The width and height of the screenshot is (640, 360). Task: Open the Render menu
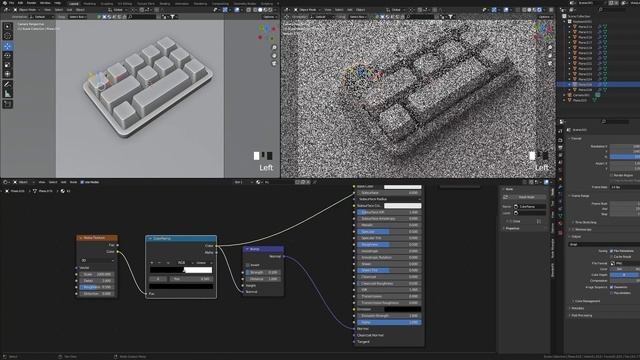point(31,3)
